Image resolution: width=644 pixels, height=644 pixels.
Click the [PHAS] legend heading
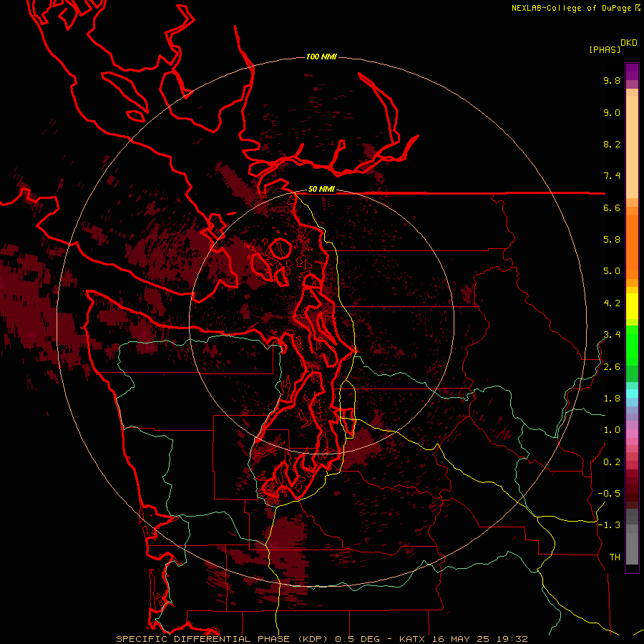(x=605, y=49)
